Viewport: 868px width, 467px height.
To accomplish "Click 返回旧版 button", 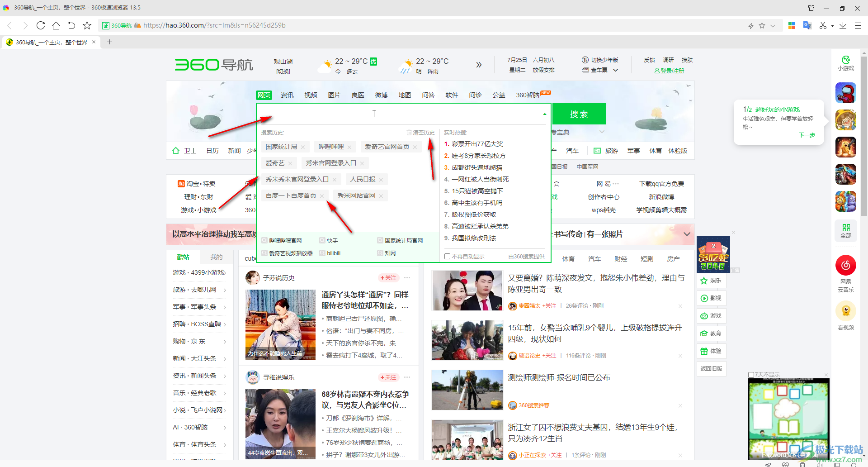I will (x=712, y=369).
